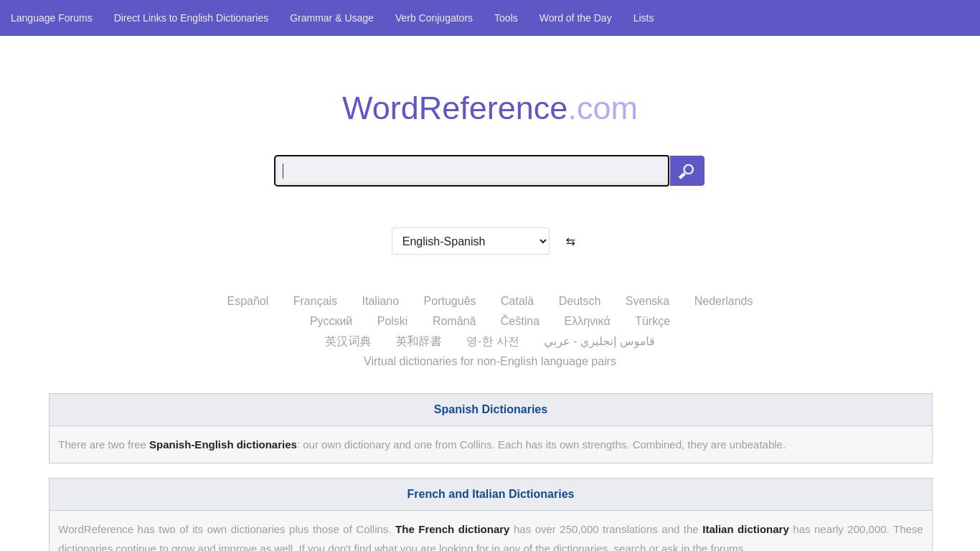Open Direct Links to English Dictionaries menu

click(191, 18)
